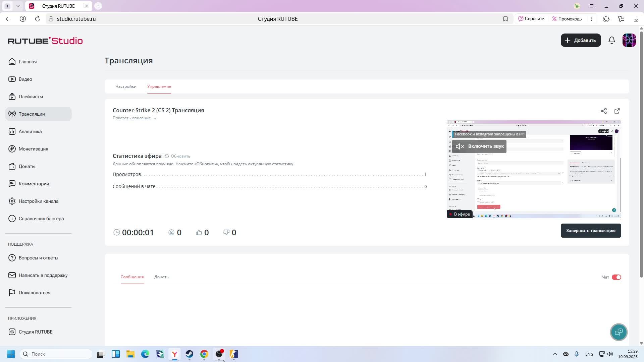Open Настройки канала sidebar item
The height and width of the screenshot is (362, 644).
point(38,201)
